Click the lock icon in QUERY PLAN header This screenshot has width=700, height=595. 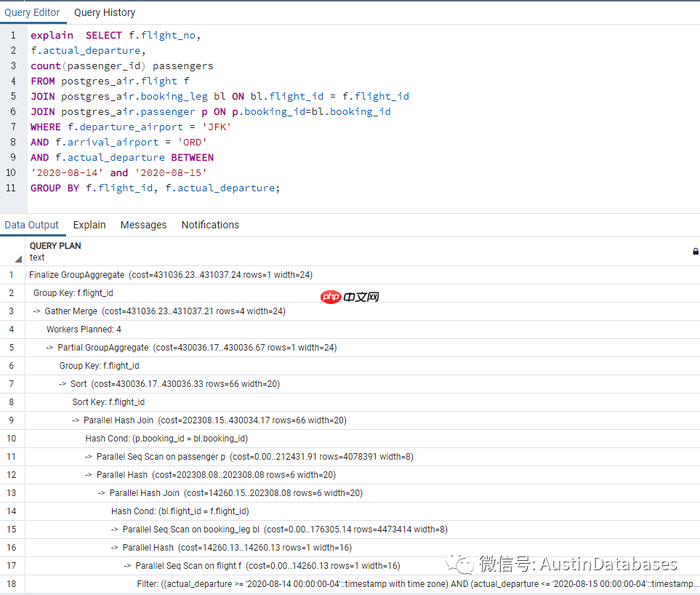tap(694, 250)
